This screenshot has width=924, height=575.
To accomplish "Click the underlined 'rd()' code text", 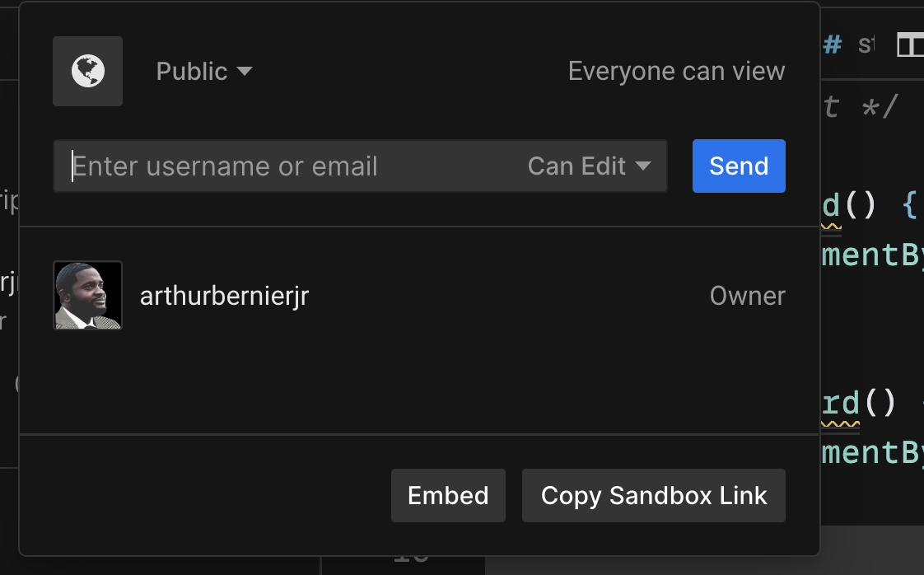I will (x=841, y=403).
